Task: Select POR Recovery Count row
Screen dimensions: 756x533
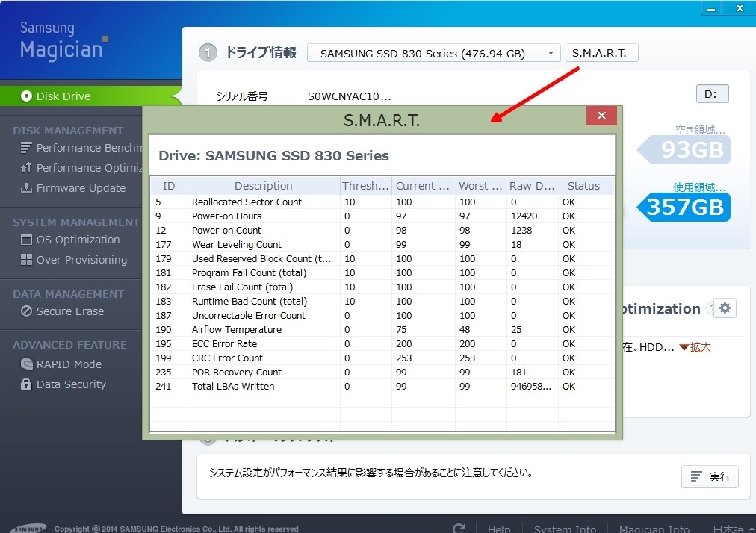Action: 382,372
